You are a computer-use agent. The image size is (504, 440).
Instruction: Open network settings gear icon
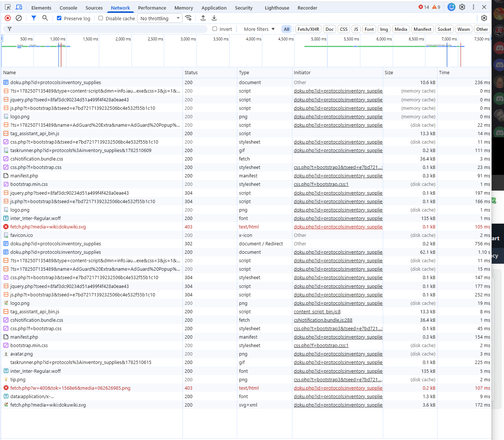point(484,18)
